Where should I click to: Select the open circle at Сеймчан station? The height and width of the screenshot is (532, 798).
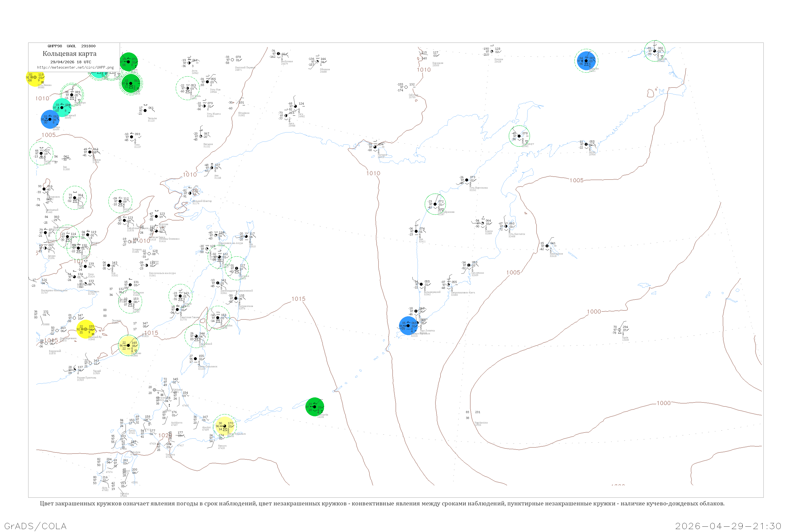406,87
